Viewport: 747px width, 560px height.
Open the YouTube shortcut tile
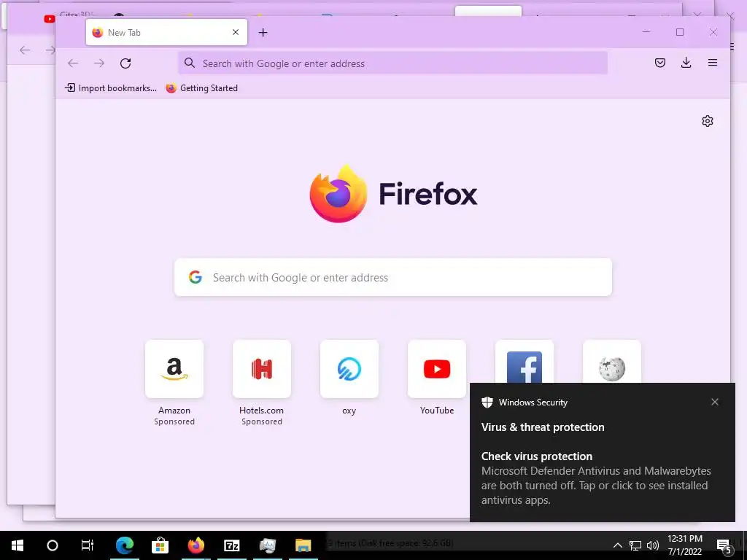[437, 369]
